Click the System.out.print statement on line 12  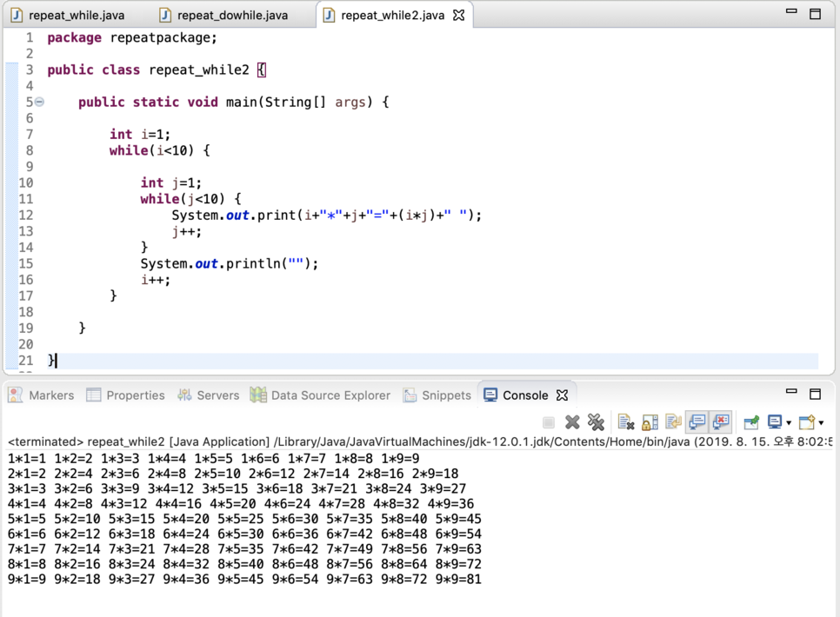click(327, 216)
